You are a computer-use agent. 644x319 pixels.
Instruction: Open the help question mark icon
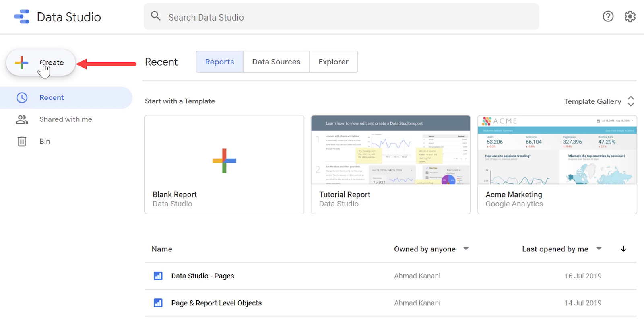click(608, 16)
